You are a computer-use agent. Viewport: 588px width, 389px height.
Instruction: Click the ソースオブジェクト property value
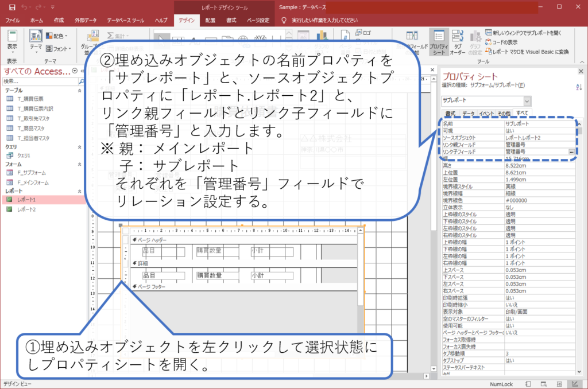click(540, 138)
